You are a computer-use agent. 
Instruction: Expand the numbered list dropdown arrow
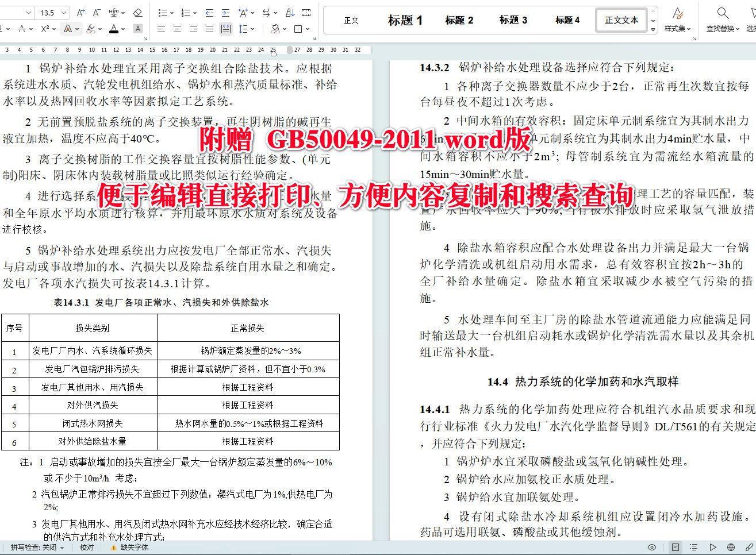194,12
